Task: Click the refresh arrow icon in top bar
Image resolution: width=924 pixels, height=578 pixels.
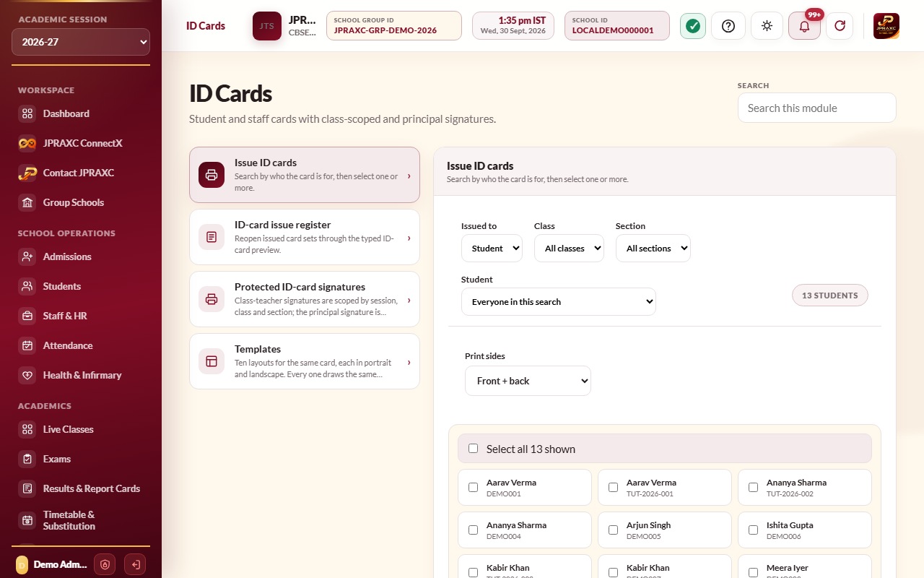Action: [840, 26]
